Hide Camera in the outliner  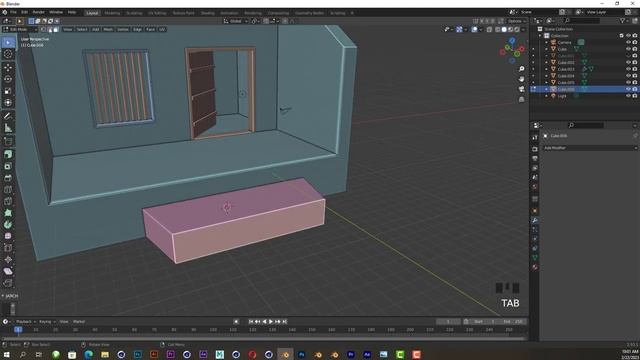tap(628, 42)
